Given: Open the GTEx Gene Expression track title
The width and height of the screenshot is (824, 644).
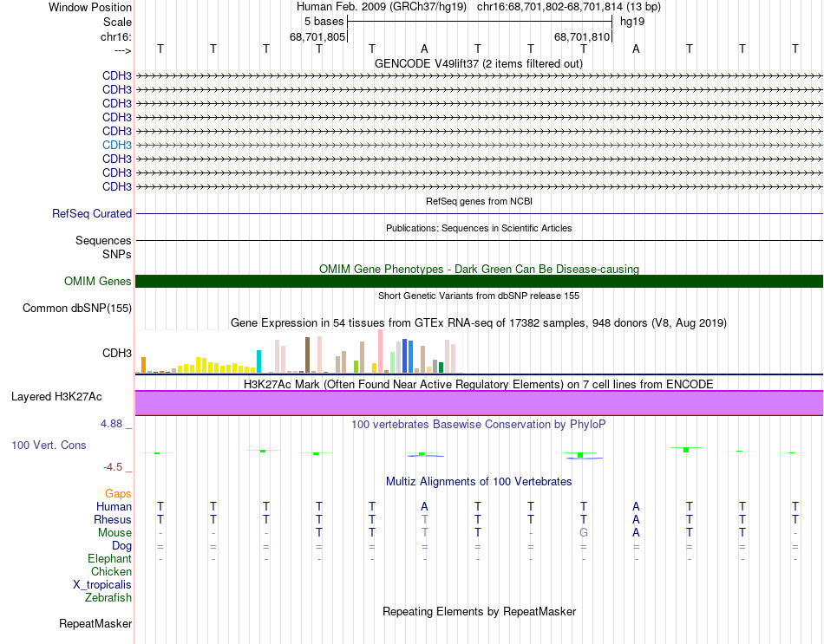Looking at the screenshot, I should point(479,323).
